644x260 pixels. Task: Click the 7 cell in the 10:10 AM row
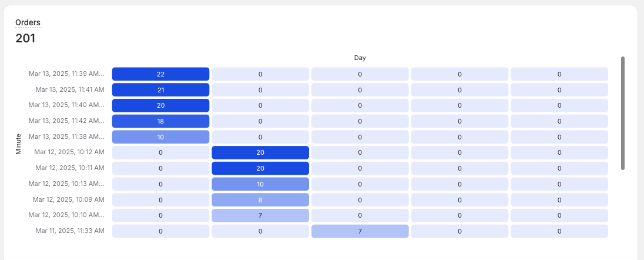tap(260, 215)
